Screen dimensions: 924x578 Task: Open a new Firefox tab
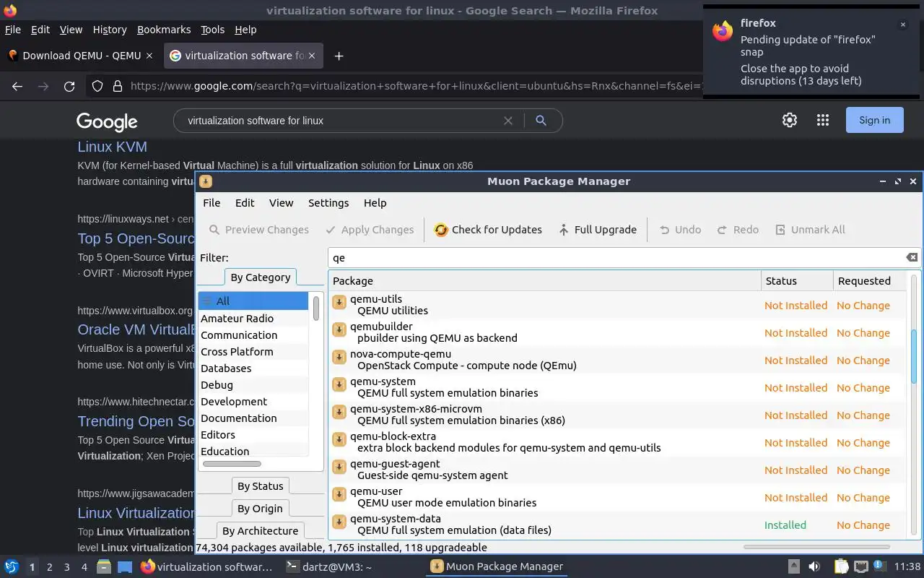(x=339, y=56)
